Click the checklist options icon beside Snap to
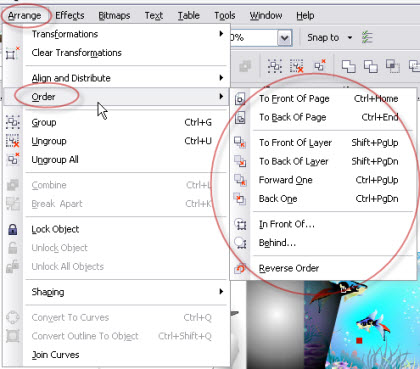 pos(367,37)
